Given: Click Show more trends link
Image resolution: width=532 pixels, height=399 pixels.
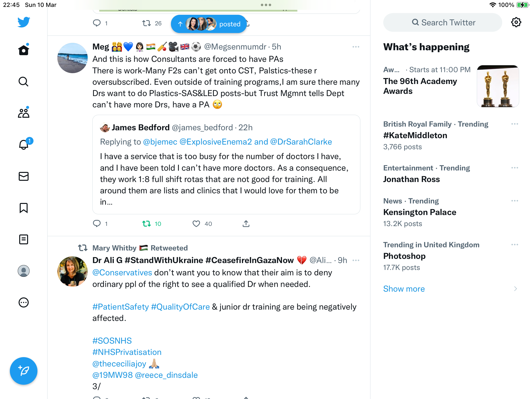Looking at the screenshot, I should point(404,289).
